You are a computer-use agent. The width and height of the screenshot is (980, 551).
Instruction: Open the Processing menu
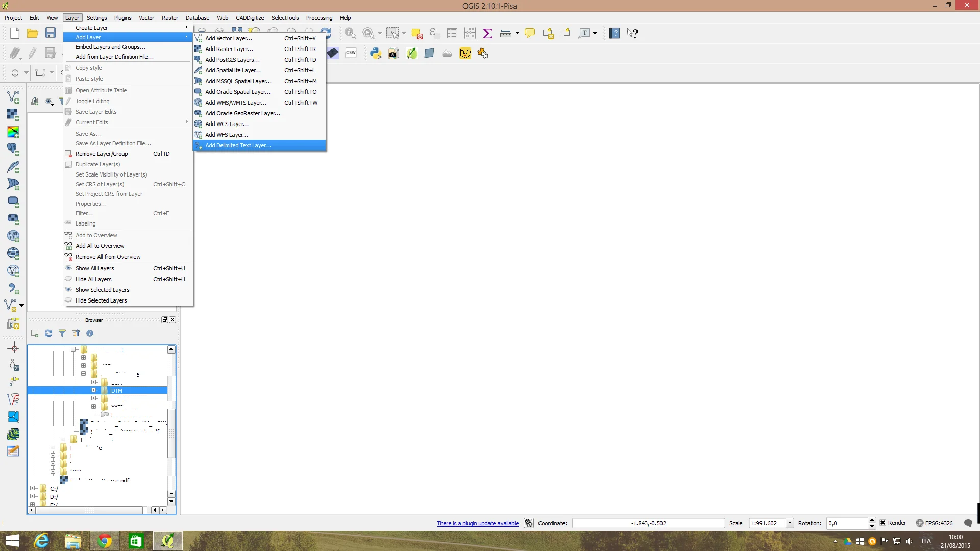(x=319, y=18)
